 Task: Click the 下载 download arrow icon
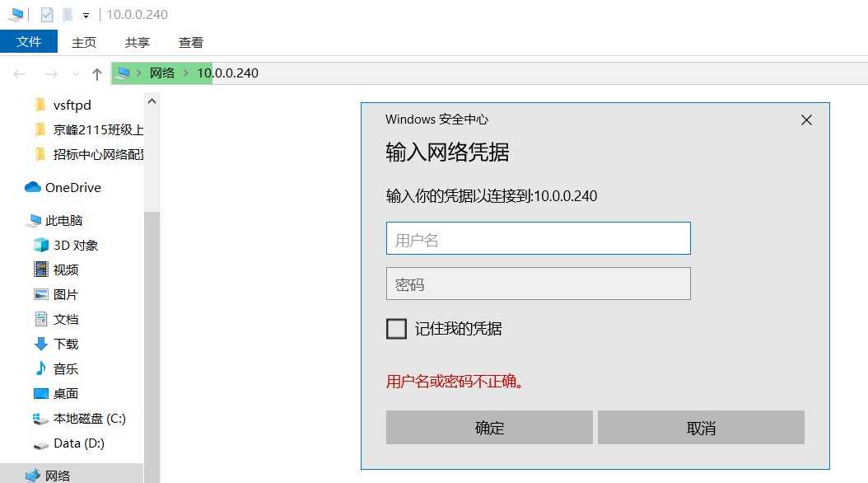tap(41, 344)
